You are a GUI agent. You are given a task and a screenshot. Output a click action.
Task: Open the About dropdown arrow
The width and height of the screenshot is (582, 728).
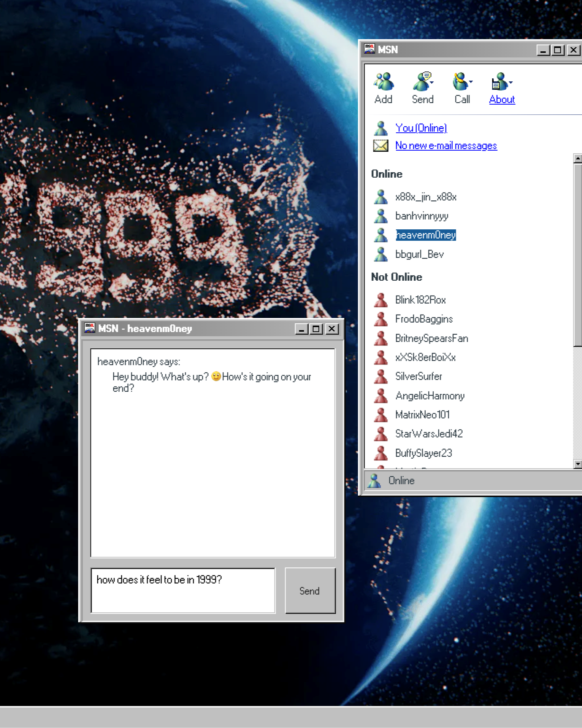point(511,82)
